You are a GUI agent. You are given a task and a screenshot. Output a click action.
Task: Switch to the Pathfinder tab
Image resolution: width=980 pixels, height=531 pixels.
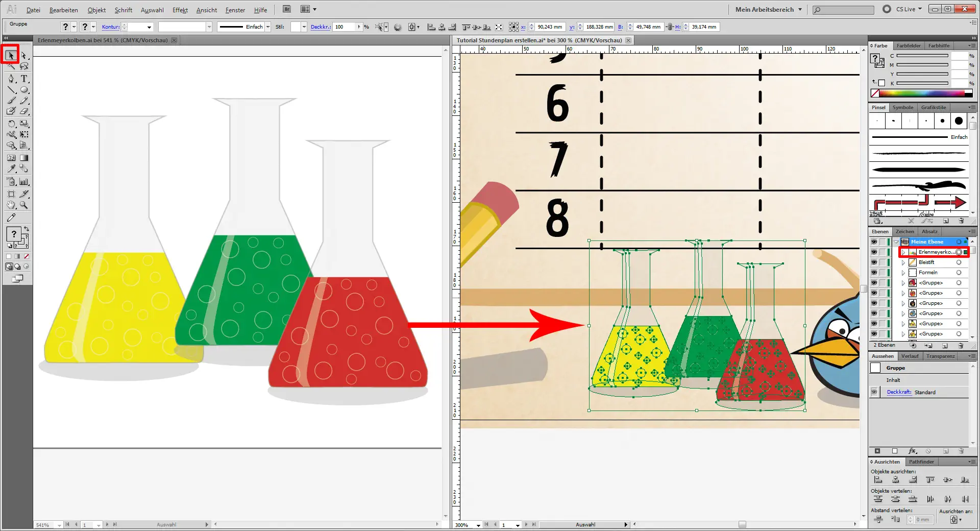pyautogui.click(x=921, y=462)
